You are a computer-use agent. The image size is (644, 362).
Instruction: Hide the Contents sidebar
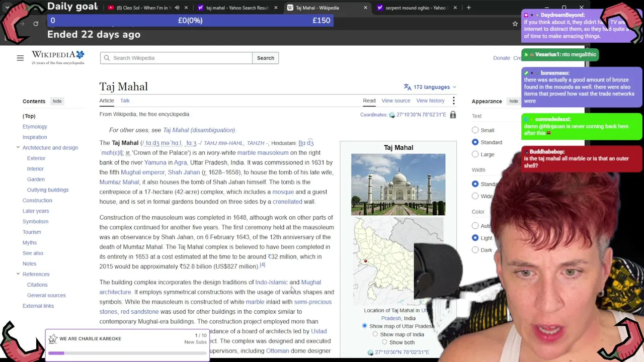tap(57, 101)
